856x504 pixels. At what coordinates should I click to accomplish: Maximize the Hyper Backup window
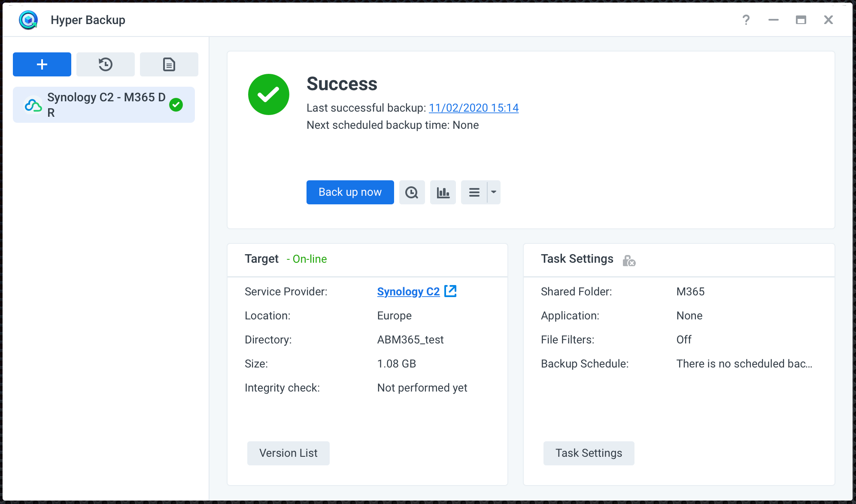point(801,20)
